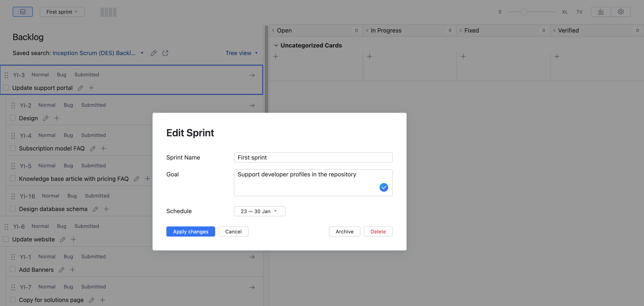
Task: Apply changes to the sprint
Action: click(190, 231)
